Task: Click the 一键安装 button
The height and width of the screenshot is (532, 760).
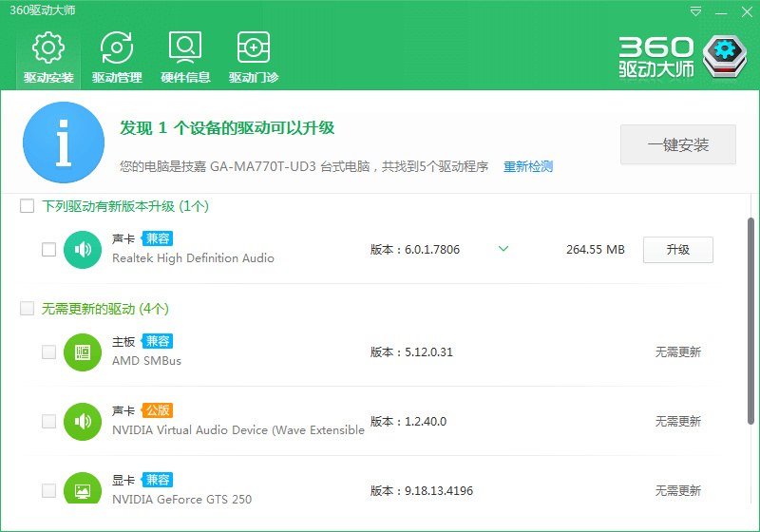Action: click(x=678, y=144)
